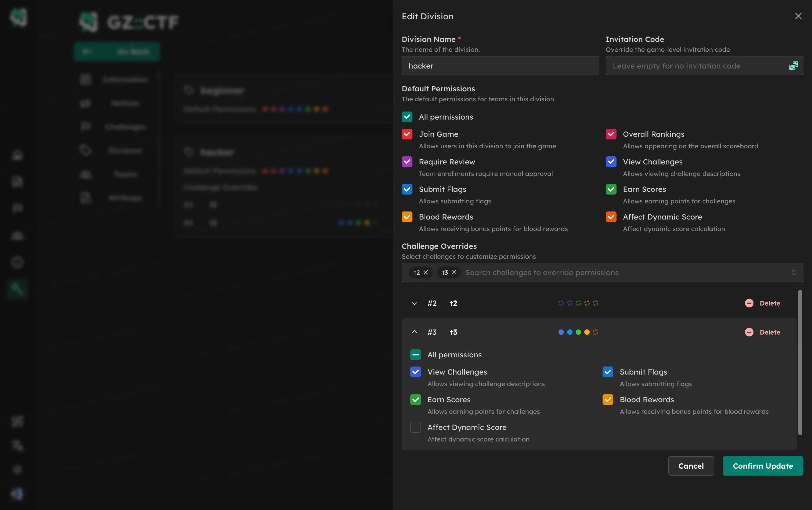Viewport: 812px width, 510px height.
Task: Expand the #2 t2 override row
Action: 414,303
